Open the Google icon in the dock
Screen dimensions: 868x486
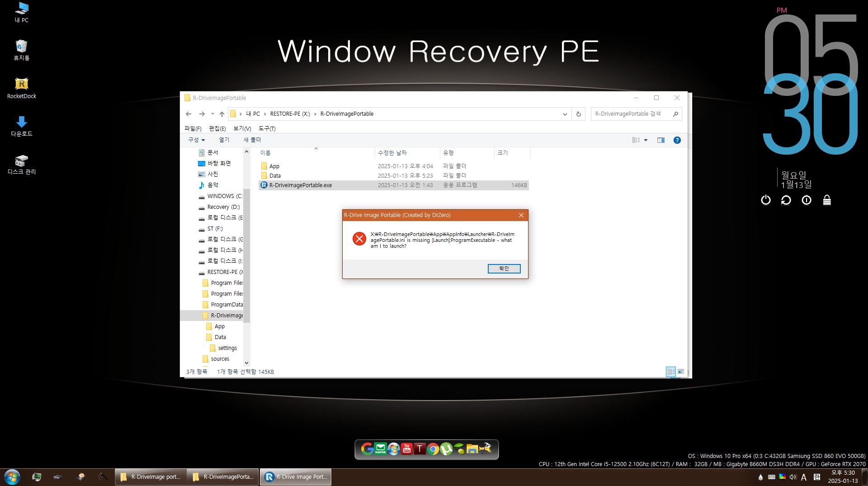coord(368,449)
